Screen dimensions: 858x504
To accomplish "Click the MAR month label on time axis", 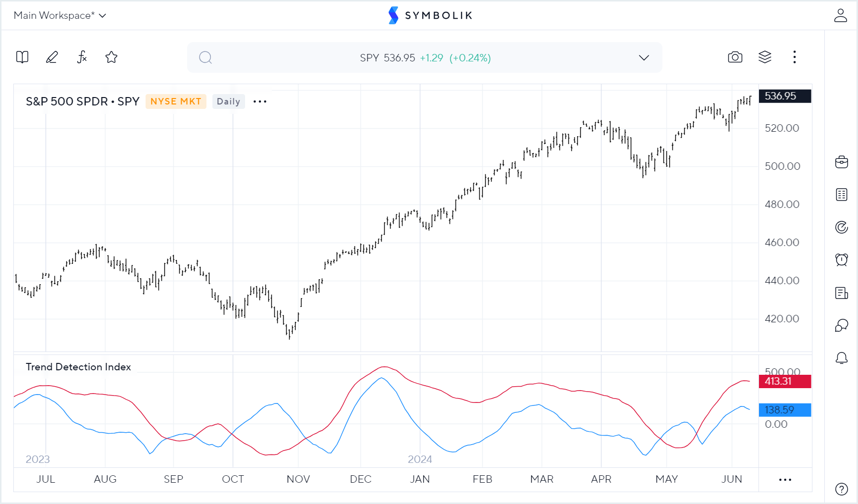I will pos(542,479).
